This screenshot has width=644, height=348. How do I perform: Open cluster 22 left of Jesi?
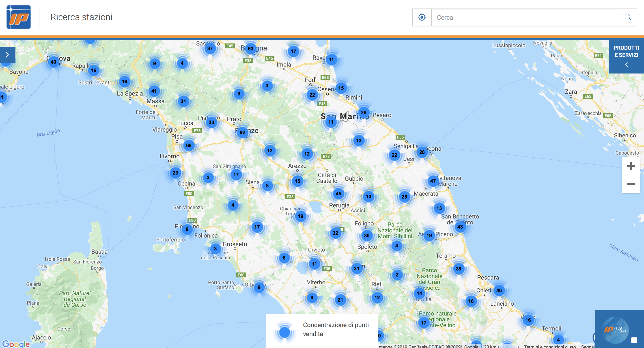394,155
